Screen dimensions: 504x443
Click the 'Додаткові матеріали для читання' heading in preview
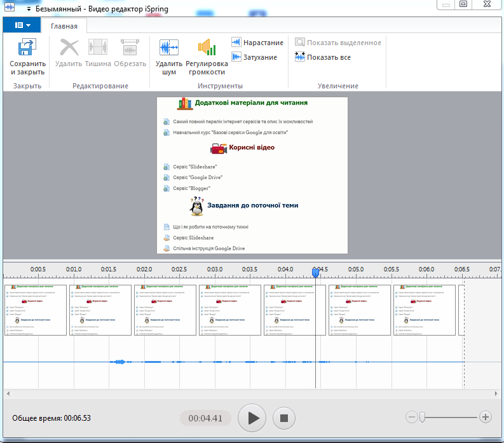click(x=251, y=102)
